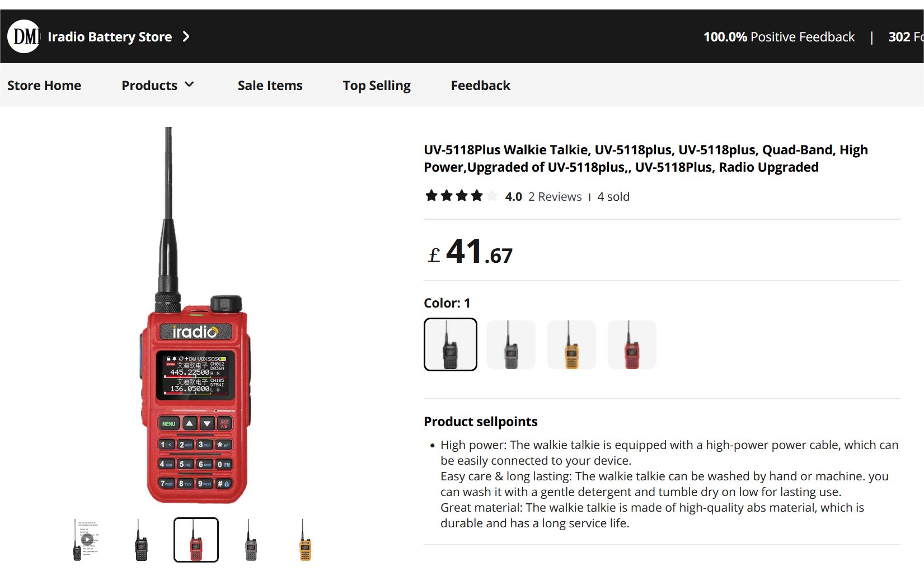The width and height of the screenshot is (924, 581).
Task: Open the Top Selling tab
Action: click(377, 86)
